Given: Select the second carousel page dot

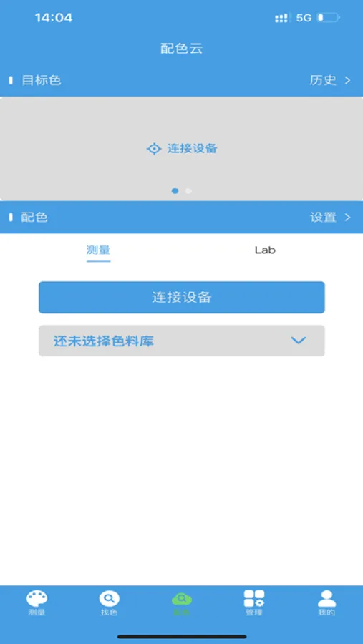Looking at the screenshot, I should 188,190.
